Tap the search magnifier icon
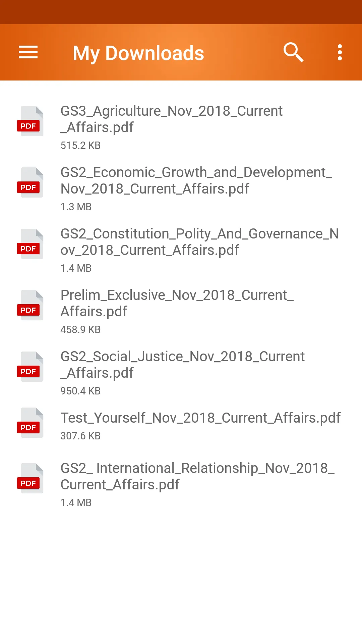Viewport: 362px width, 644px height. pyautogui.click(x=293, y=52)
